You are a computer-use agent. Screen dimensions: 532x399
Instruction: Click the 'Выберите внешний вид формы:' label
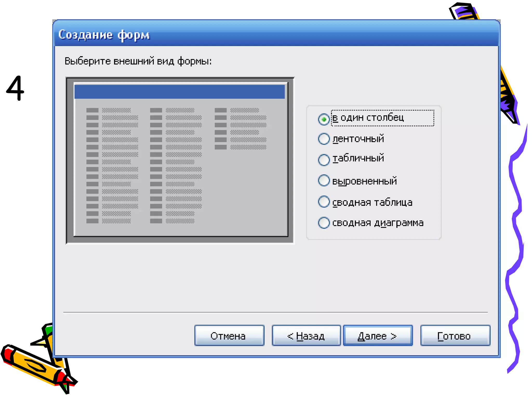(x=138, y=61)
